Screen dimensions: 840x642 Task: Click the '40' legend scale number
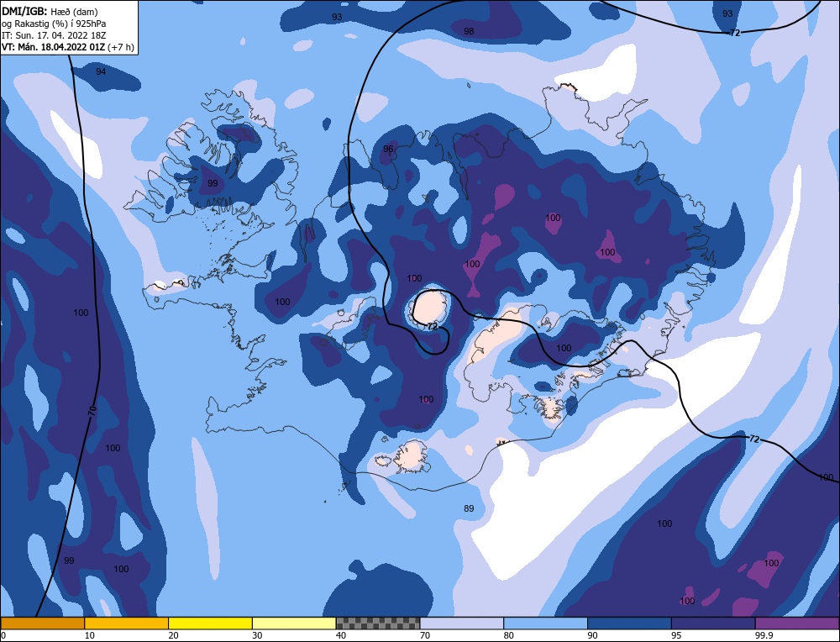(341, 635)
